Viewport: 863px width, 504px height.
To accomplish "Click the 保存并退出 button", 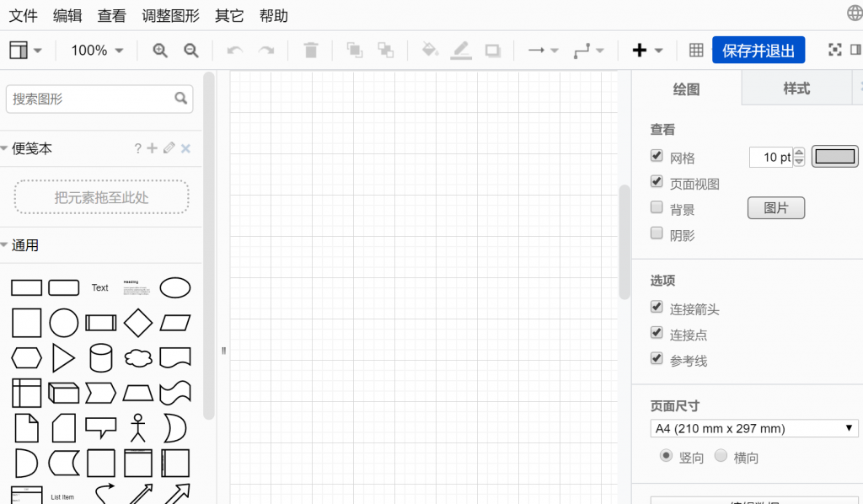I will (x=758, y=50).
